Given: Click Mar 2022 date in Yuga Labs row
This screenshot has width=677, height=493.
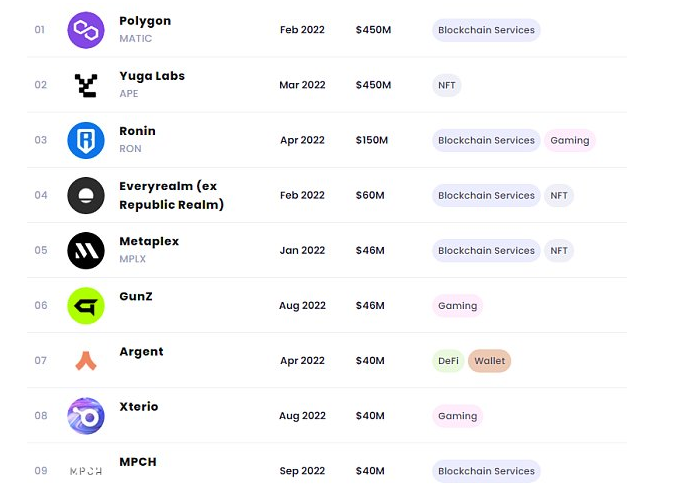Looking at the screenshot, I should click(302, 85).
